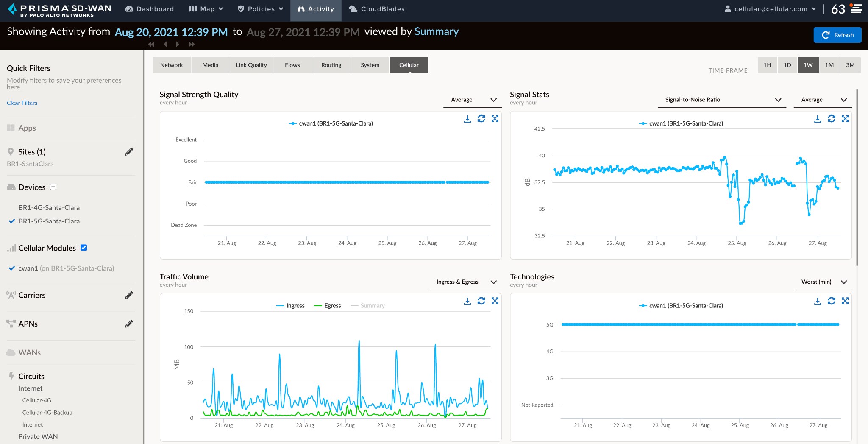Open the 63 alerts counter
Screen dimensions: 868x444
(x=838, y=9)
